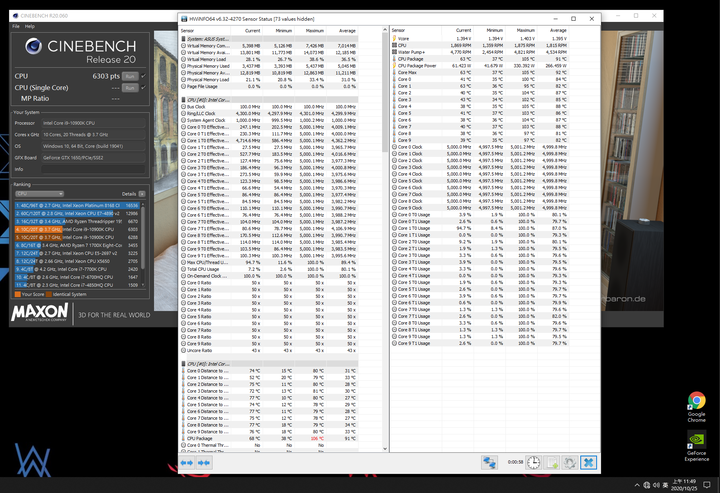Shrink HWiNFO sensor columns with the inward arrows button

[204, 463]
